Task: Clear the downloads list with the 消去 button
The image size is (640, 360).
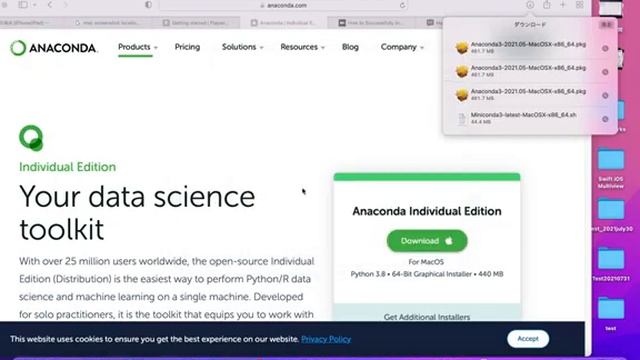Action: pyautogui.click(x=606, y=25)
